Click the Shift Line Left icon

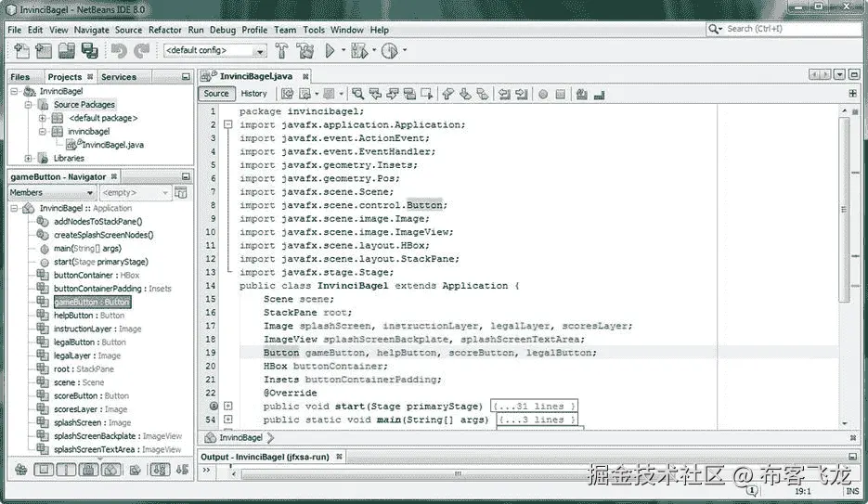tap(504, 94)
